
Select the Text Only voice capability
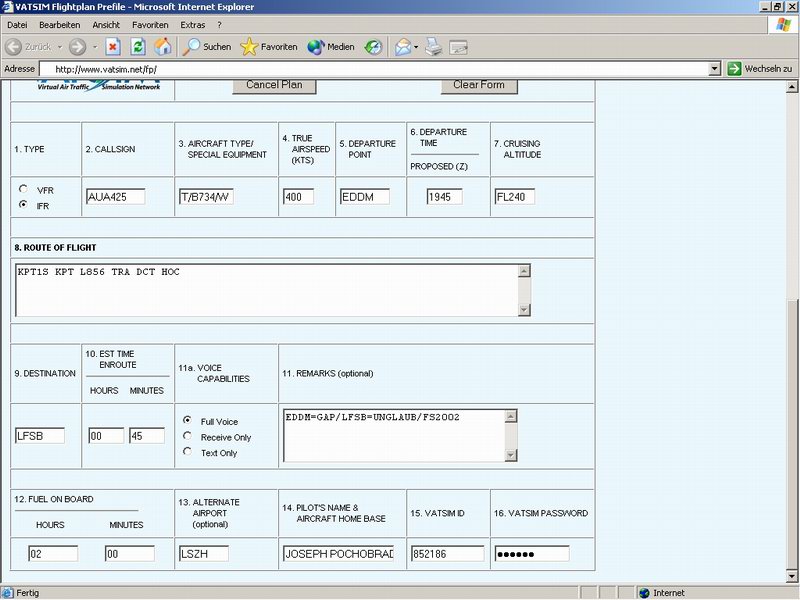click(188, 452)
